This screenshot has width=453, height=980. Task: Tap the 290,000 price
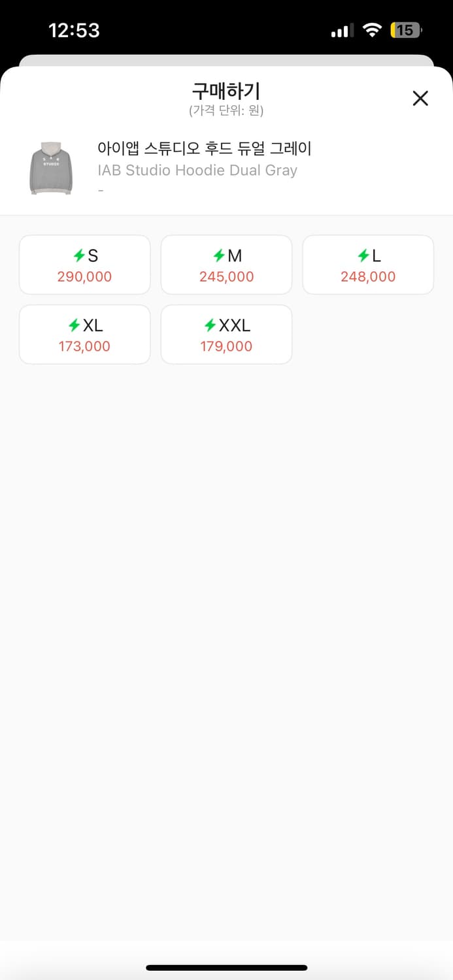(x=84, y=277)
